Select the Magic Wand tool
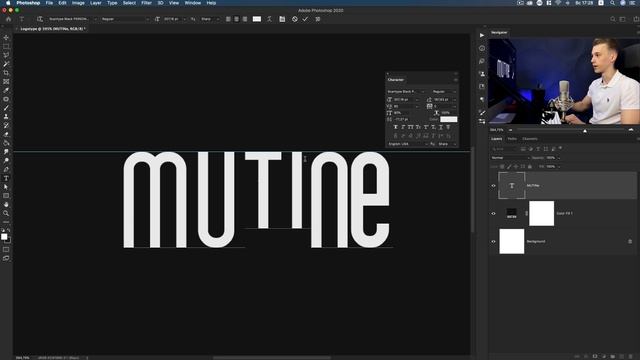The width and height of the screenshot is (640, 360). (x=6, y=64)
